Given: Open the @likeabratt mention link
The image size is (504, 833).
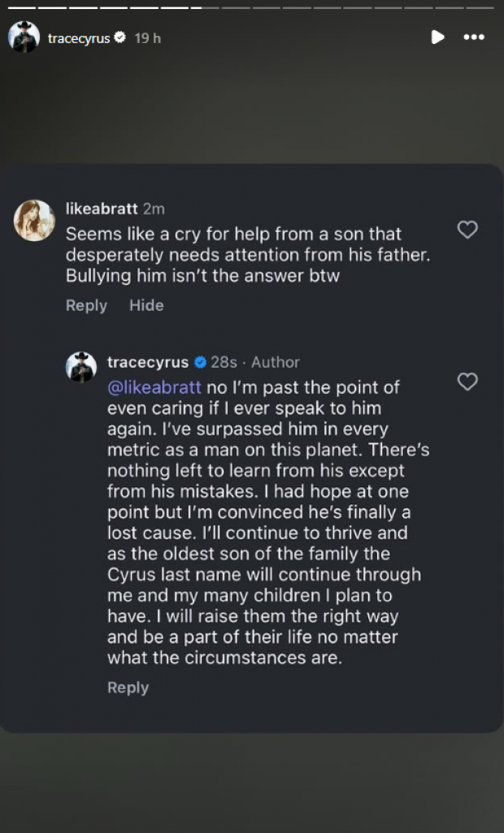Looking at the screenshot, I should click(x=154, y=386).
